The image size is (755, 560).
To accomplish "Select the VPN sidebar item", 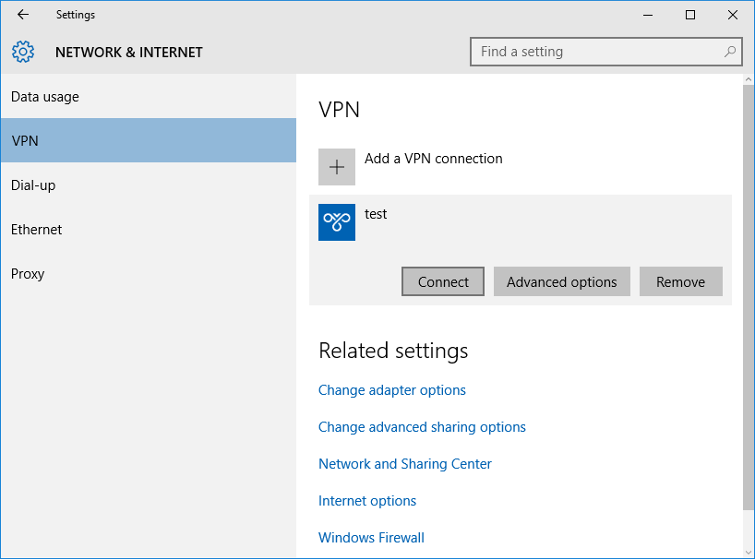I will pos(25,141).
